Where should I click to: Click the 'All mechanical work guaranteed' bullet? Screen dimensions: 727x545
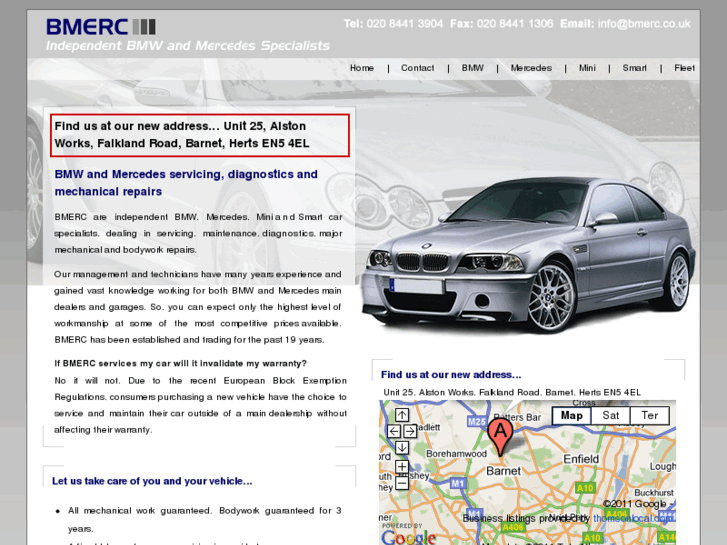click(204, 519)
